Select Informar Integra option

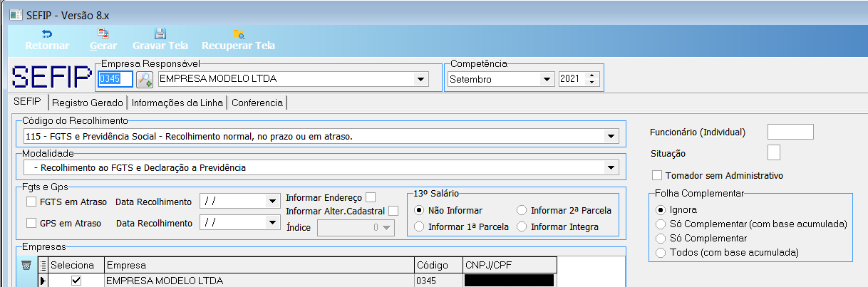pyautogui.click(x=522, y=226)
